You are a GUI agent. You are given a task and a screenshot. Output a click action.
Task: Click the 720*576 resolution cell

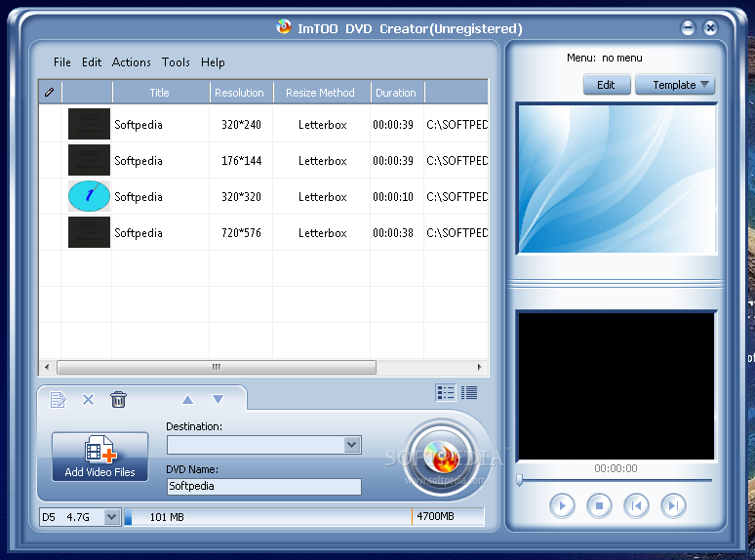241,233
